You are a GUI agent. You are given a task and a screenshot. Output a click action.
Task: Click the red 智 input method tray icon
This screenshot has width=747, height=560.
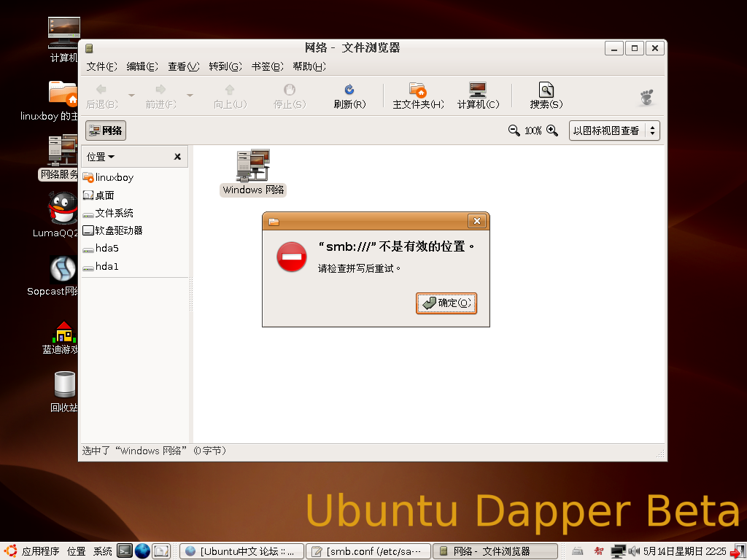(x=599, y=551)
